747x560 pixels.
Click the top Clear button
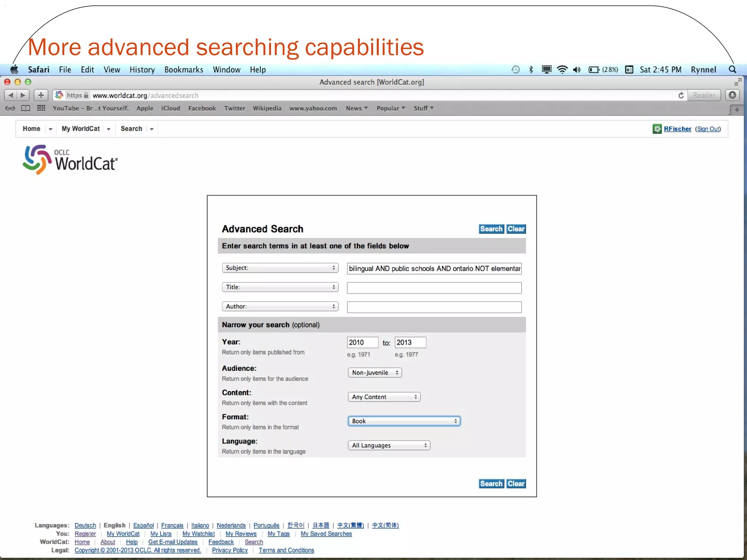(516, 229)
